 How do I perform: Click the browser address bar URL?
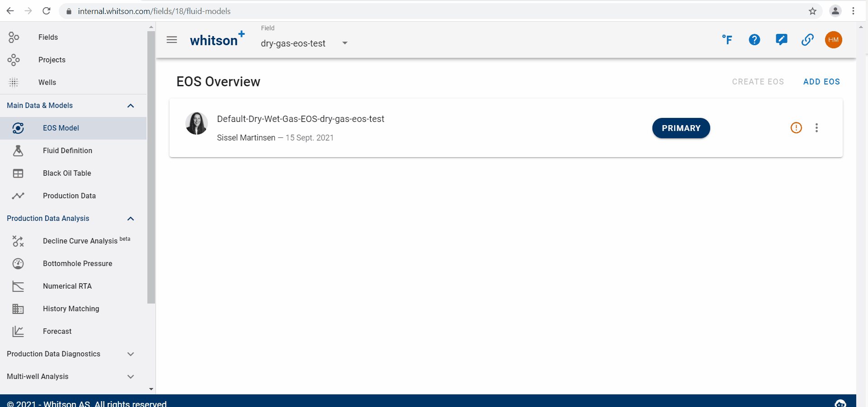click(154, 11)
